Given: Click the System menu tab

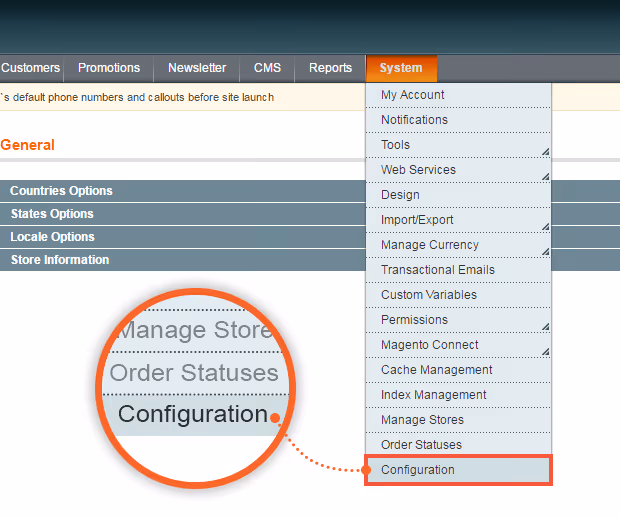Looking at the screenshot, I should pyautogui.click(x=401, y=68).
